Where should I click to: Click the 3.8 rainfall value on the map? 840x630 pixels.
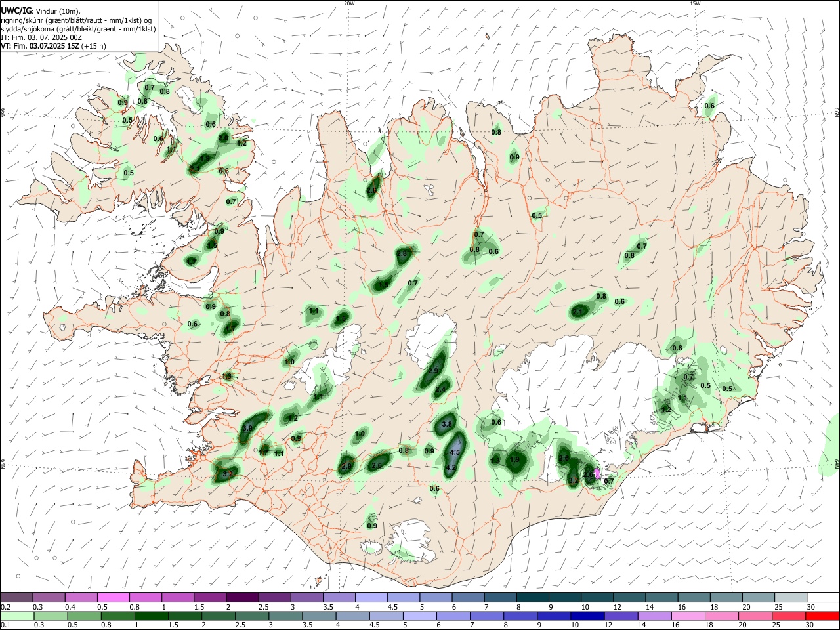click(447, 425)
